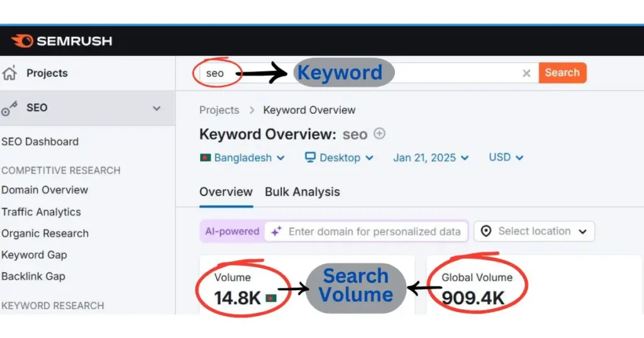Click the Enter domain for personalized data field
644x338 pixels.
click(366, 231)
